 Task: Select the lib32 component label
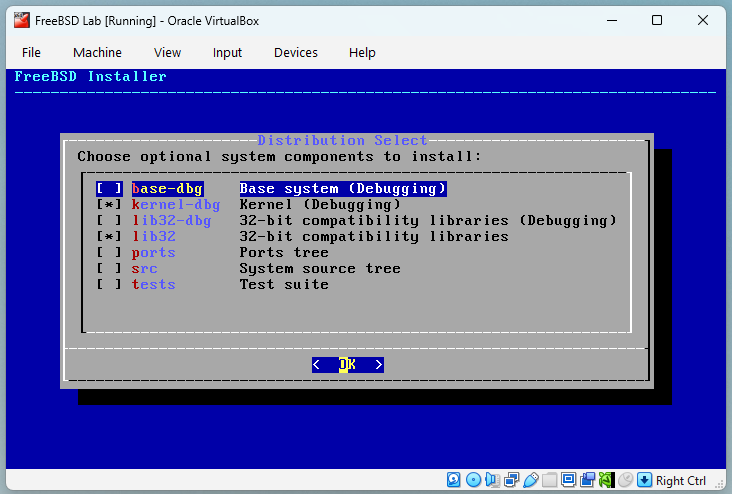click(154, 237)
